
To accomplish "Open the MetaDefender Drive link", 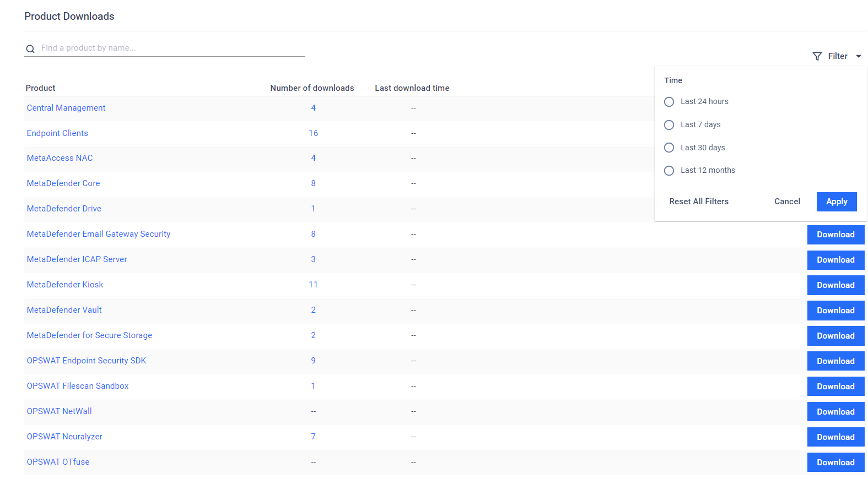I will tap(64, 209).
